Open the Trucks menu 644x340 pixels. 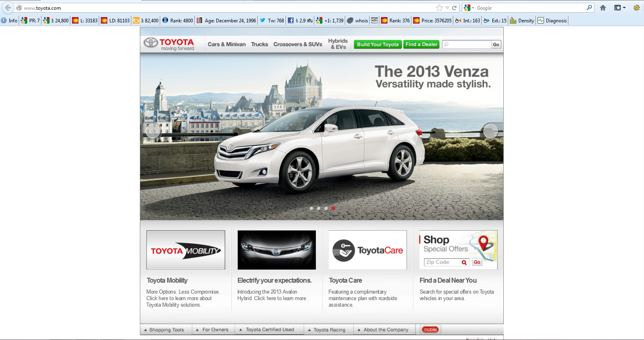tap(259, 44)
